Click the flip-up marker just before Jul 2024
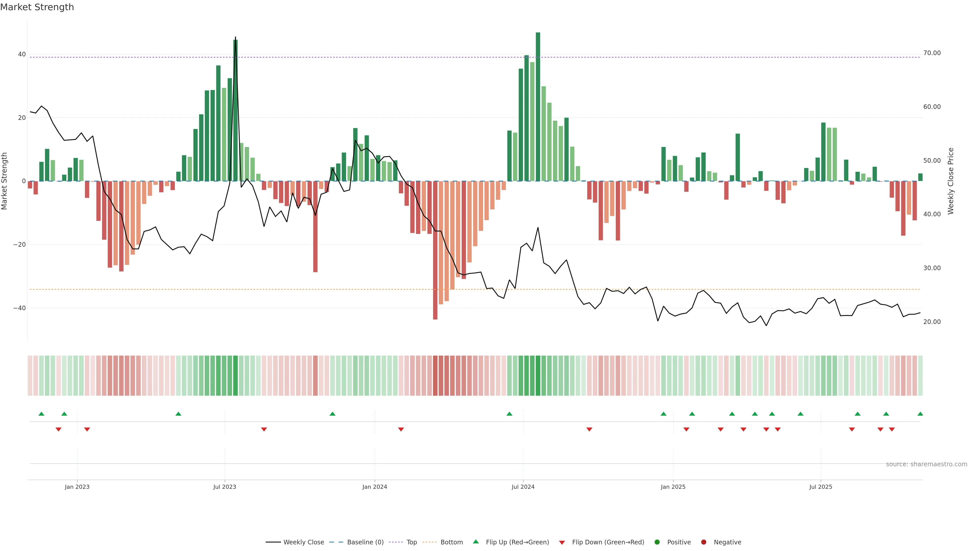The image size is (980, 551). click(x=509, y=414)
